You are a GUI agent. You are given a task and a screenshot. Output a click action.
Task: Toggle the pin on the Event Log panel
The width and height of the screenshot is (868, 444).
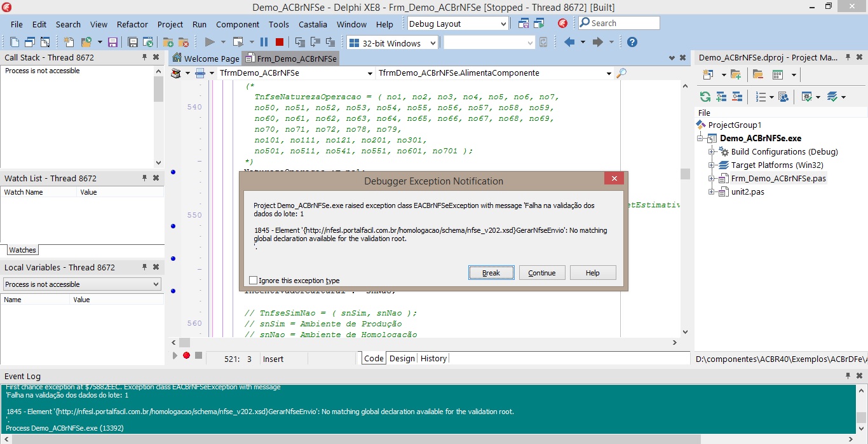point(848,376)
